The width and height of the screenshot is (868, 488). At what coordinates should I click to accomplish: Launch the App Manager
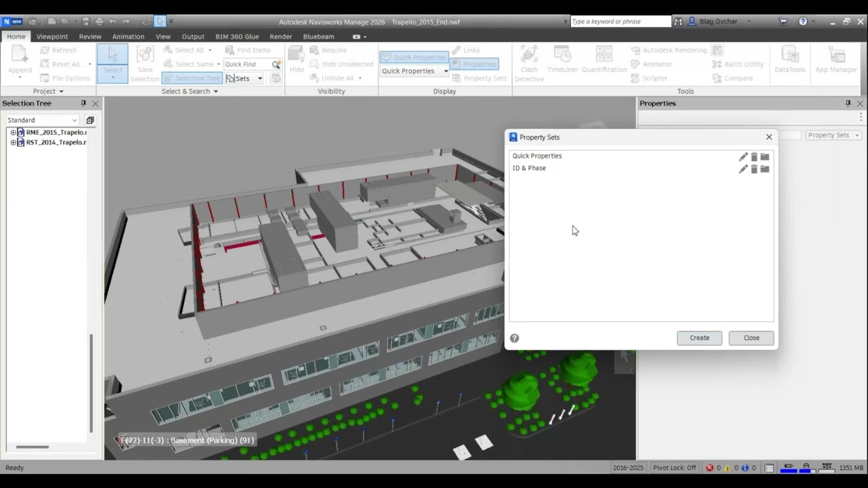click(x=835, y=60)
